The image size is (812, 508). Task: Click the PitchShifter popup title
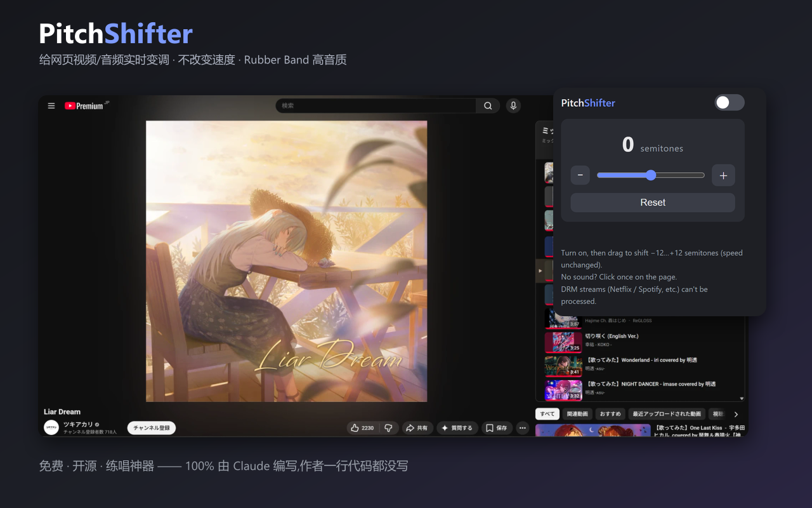[x=588, y=103]
